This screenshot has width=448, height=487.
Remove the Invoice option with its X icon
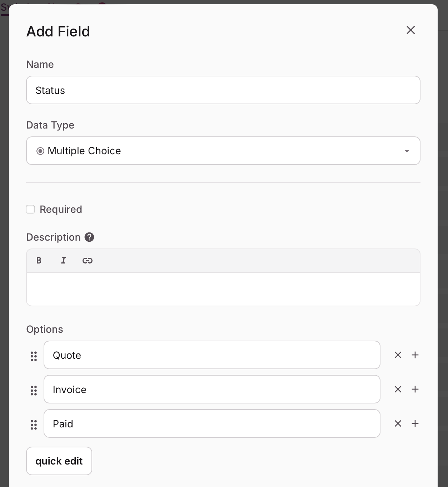pyautogui.click(x=398, y=389)
